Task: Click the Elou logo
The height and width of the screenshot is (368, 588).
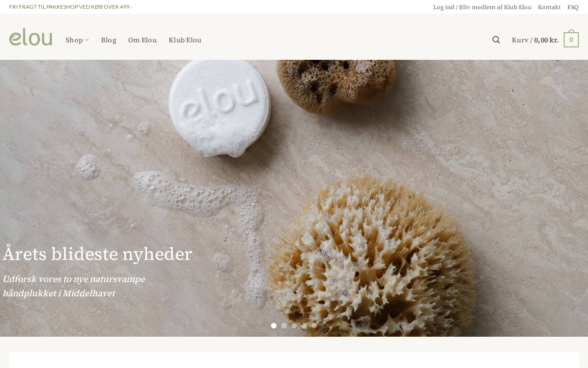Action: pyautogui.click(x=31, y=37)
